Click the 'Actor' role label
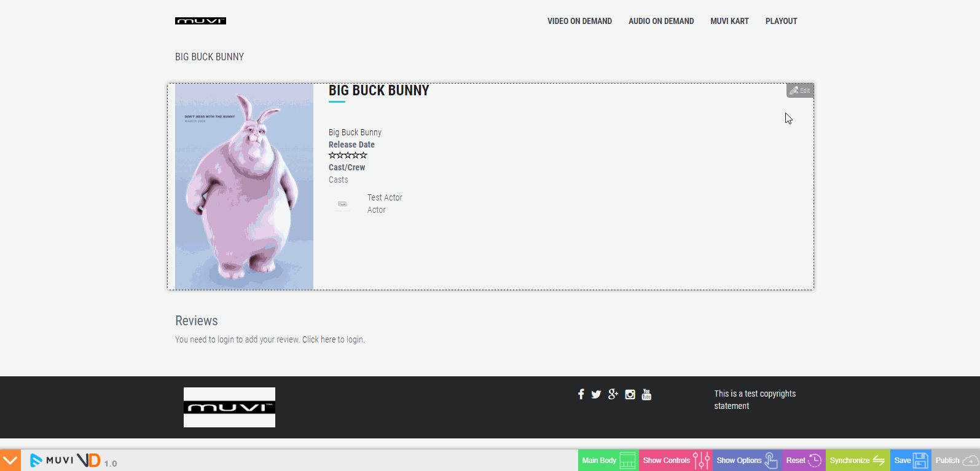Image resolution: width=980 pixels, height=471 pixels. click(x=377, y=210)
